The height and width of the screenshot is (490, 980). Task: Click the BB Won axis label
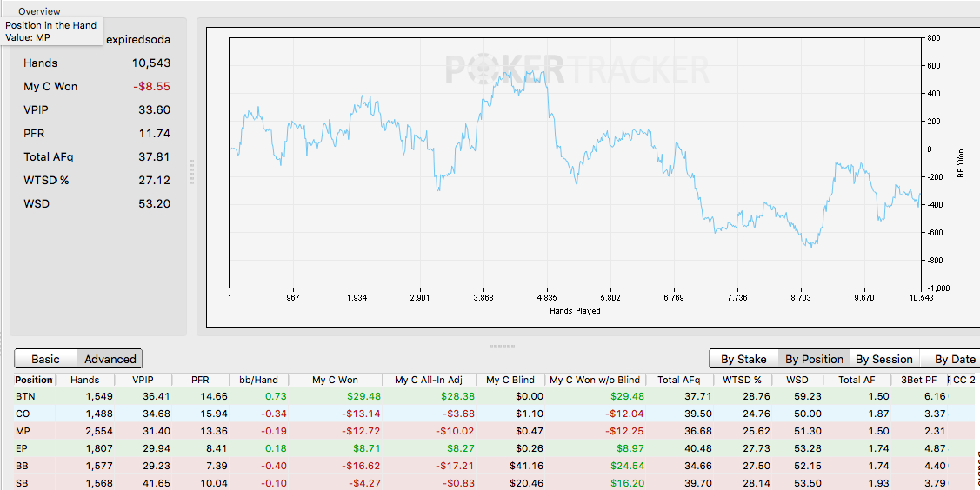961,163
